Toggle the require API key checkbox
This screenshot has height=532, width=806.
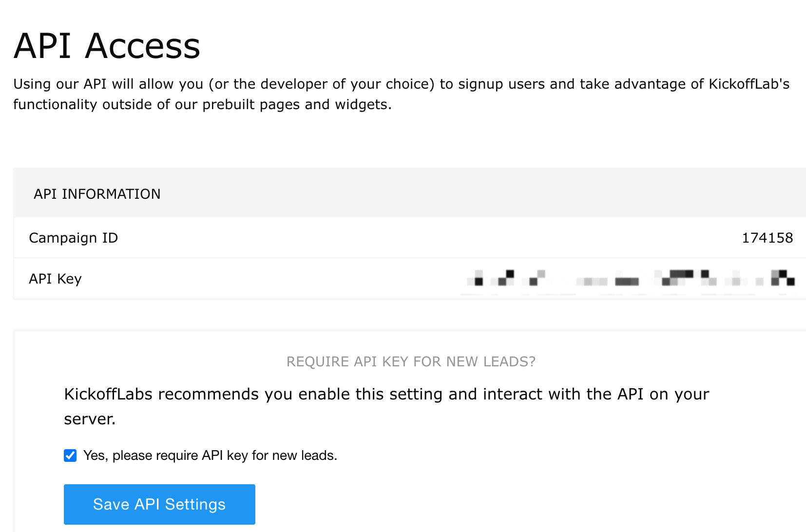pos(70,456)
